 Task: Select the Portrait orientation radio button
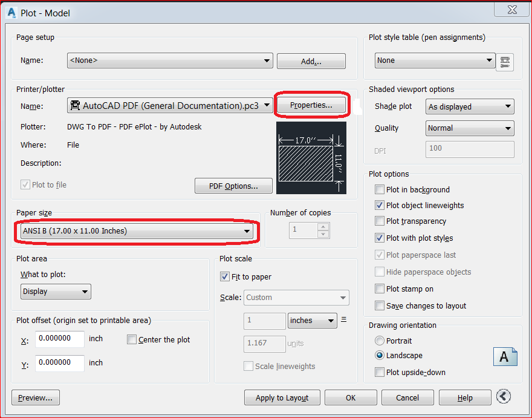[x=380, y=341]
